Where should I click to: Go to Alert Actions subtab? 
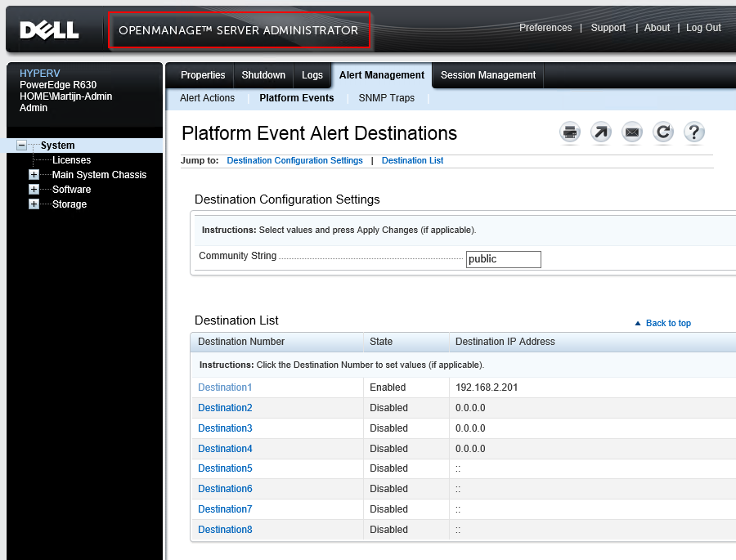click(207, 98)
